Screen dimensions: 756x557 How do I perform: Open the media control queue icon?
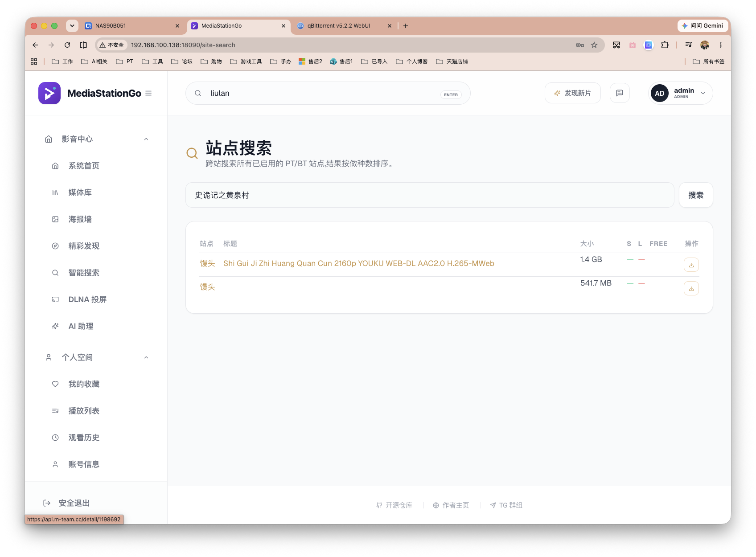pyautogui.click(x=689, y=45)
